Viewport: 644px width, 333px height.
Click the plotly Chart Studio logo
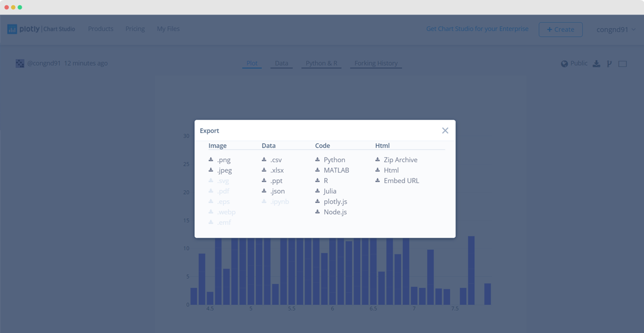pyautogui.click(x=41, y=29)
